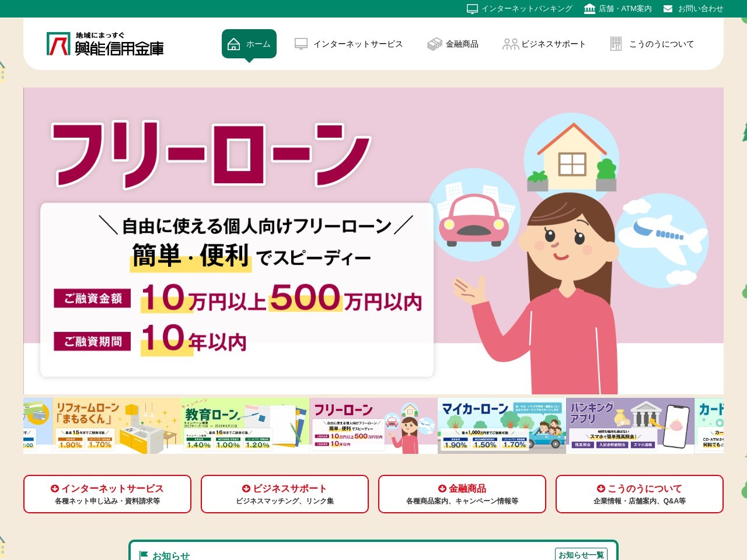
Task: Click the banknote stack icon for 金融商品
Action: click(435, 44)
